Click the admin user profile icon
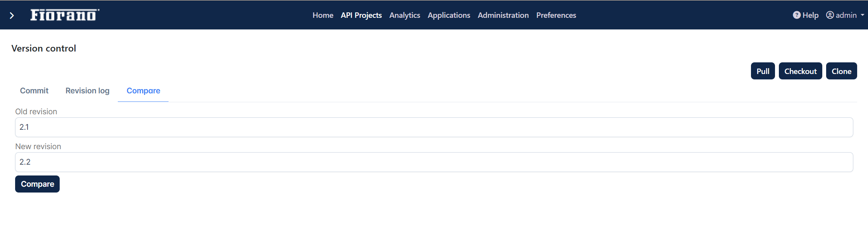This screenshot has width=868, height=227. [830, 15]
